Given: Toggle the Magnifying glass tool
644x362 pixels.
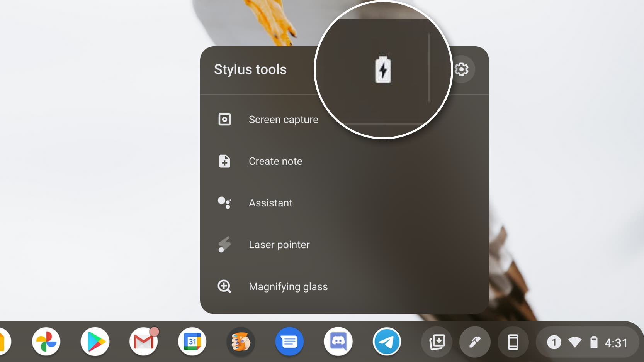Looking at the screenshot, I should (288, 287).
